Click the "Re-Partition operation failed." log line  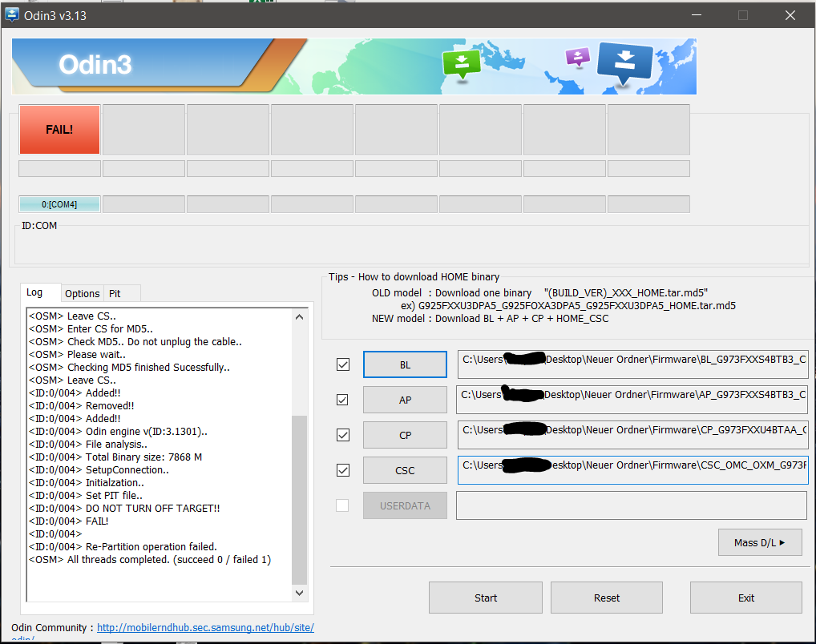coord(123,547)
